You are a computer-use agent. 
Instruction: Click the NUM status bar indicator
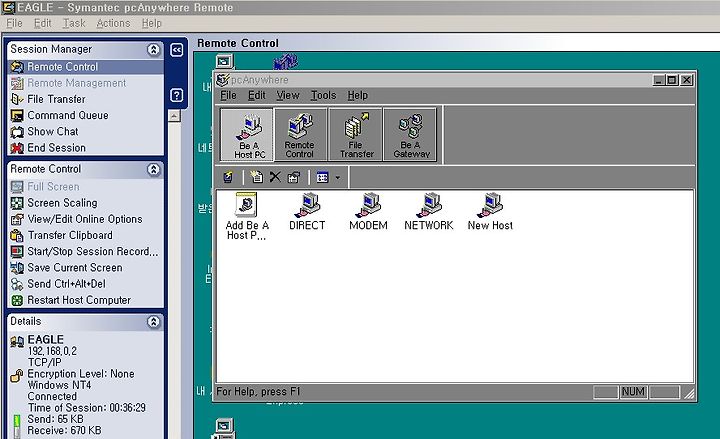[x=633, y=392]
